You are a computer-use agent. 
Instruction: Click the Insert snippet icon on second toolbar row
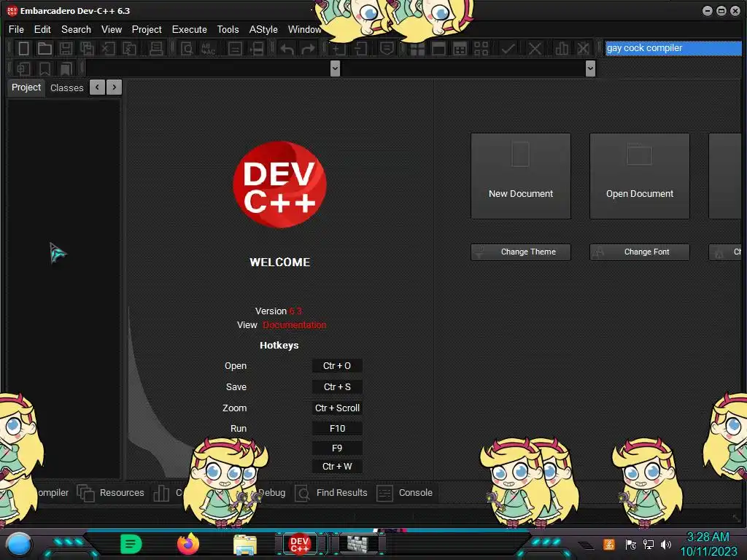pos(23,69)
